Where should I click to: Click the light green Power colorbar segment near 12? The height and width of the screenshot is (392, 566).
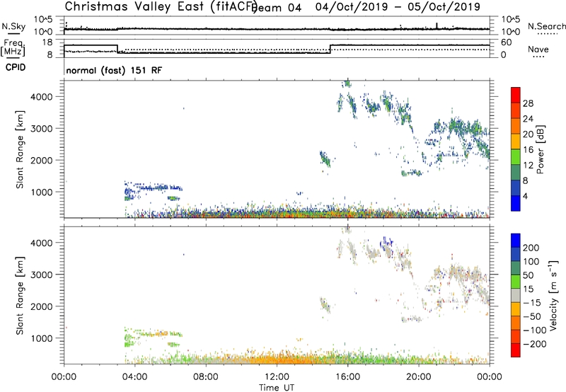coord(516,157)
